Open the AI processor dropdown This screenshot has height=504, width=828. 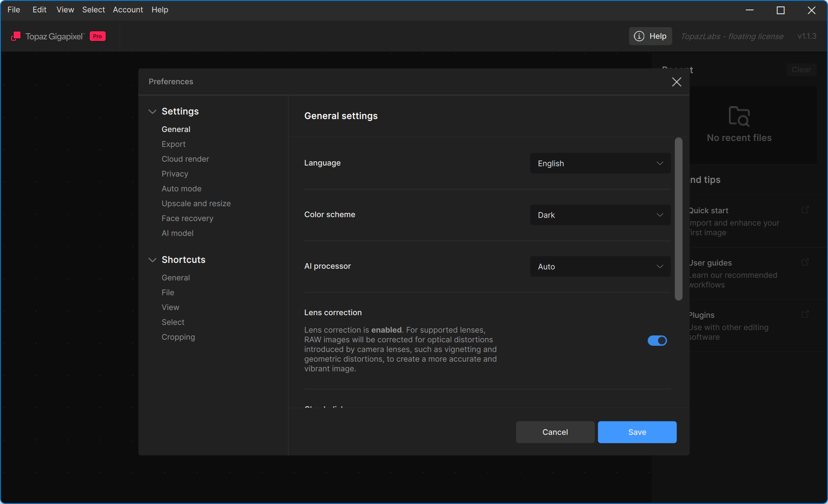pyautogui.click(x=600, y=267)
